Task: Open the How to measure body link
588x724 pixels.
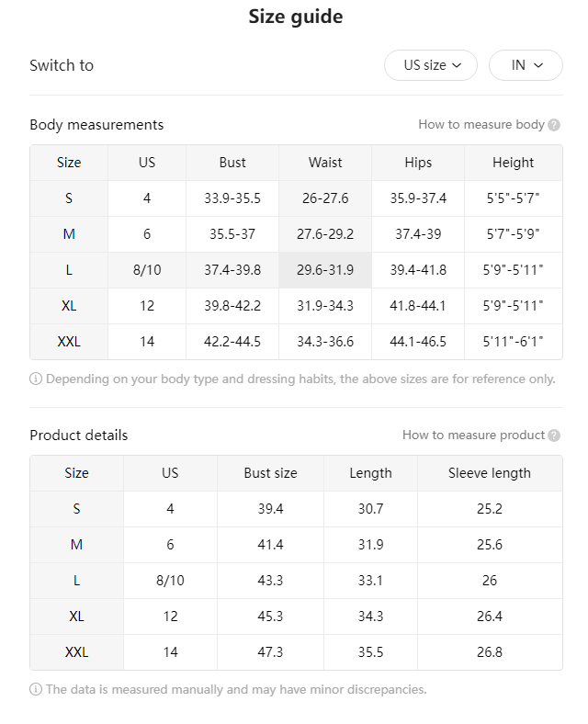Action: tap(481, 125)
